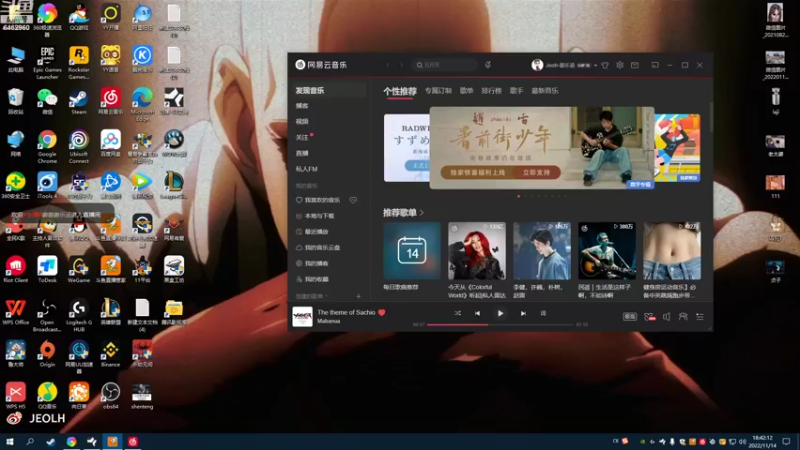Select 个性推荐 tab
Viewport: 800px width, 450px height.
click(x=400, y=91)
